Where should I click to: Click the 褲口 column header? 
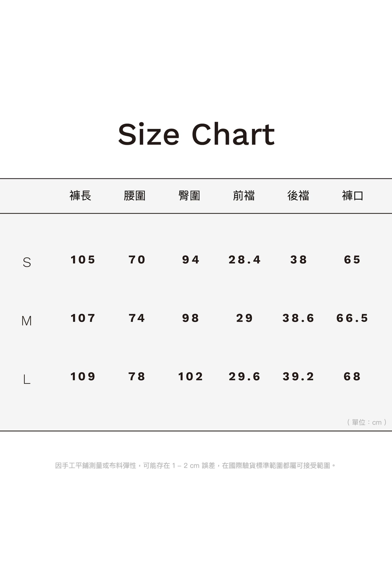click(x=352, y=195)
